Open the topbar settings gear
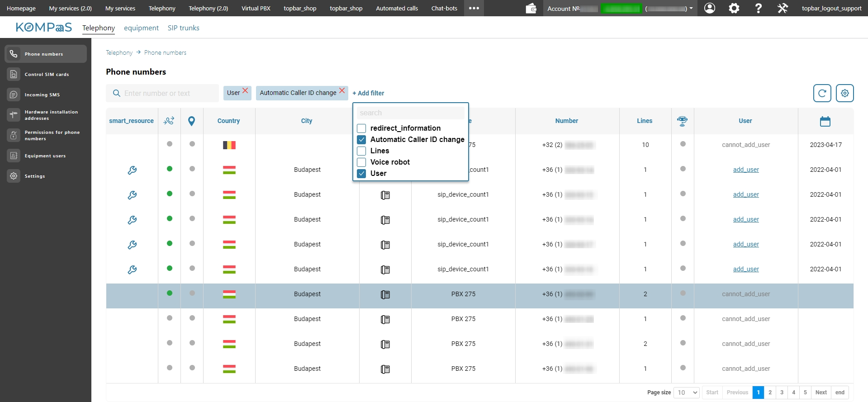 [x=734, y=8]
